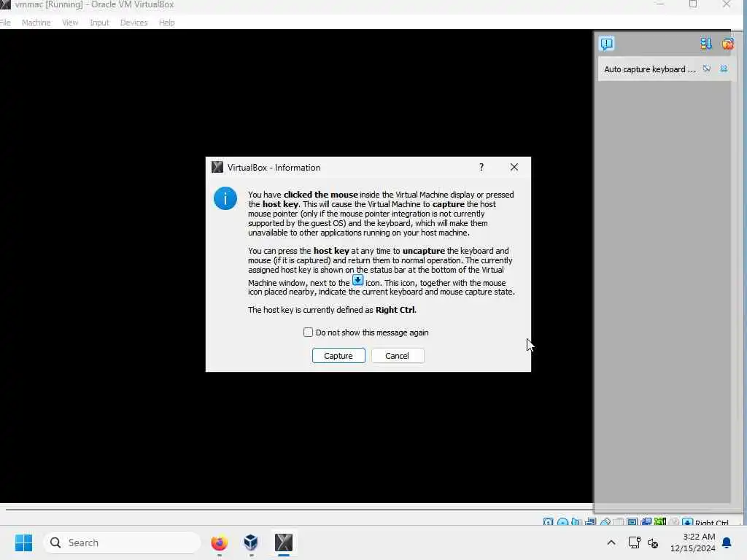The image size is (747, 560).
Task: Select the running vmmac VM taskbar icon
Action: (x=284, y=542)
